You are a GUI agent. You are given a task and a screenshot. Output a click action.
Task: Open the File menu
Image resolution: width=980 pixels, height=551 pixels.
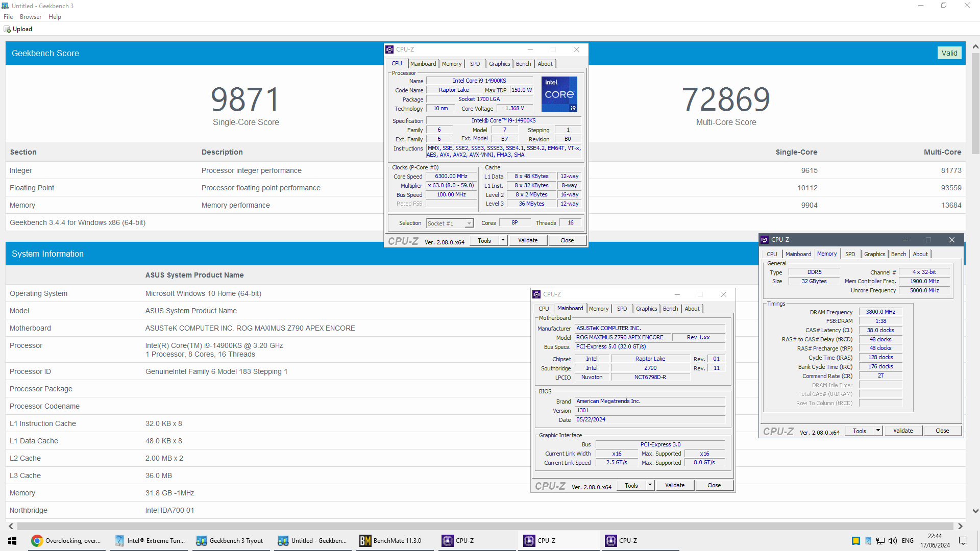click(8, 17)
